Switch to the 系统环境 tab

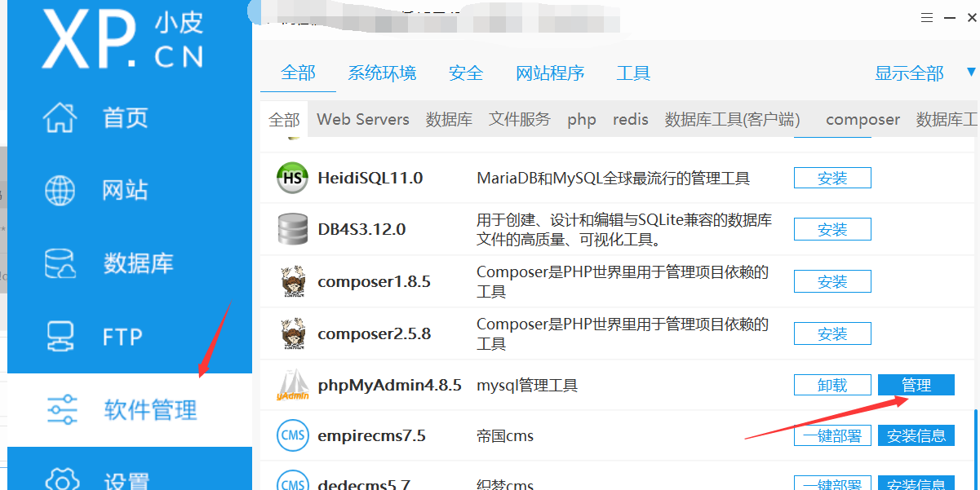(382, 73)
